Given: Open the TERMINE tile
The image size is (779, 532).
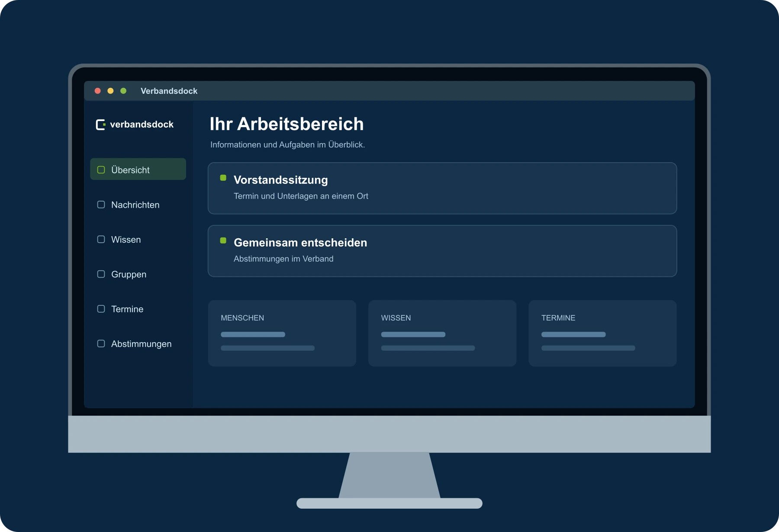Looking at the screenshot, I should coord(602,333).
